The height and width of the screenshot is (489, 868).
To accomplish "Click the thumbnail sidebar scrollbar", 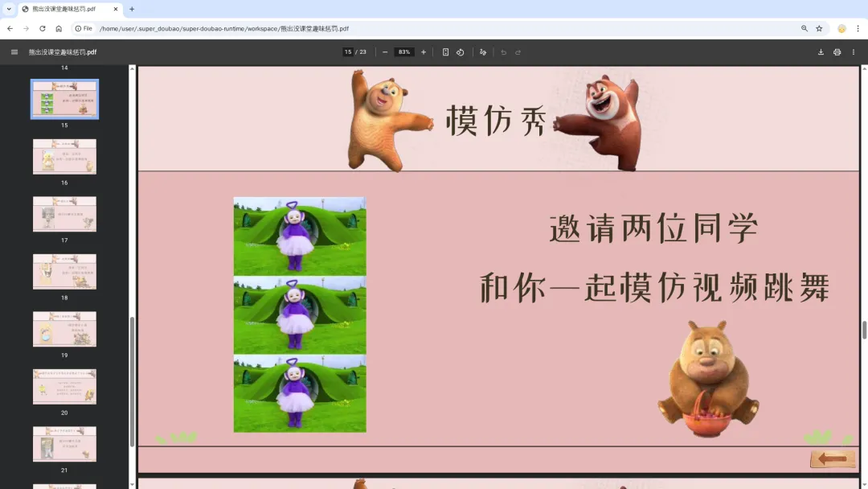I will coord(132,382).
